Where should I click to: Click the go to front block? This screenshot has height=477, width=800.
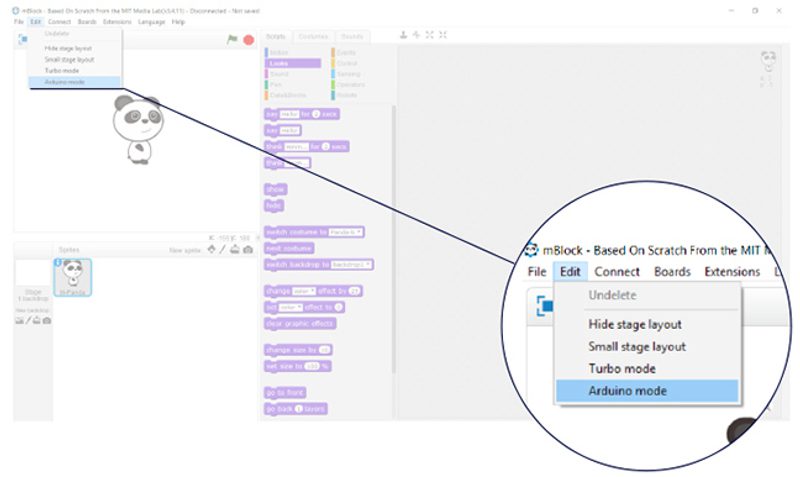285,393
